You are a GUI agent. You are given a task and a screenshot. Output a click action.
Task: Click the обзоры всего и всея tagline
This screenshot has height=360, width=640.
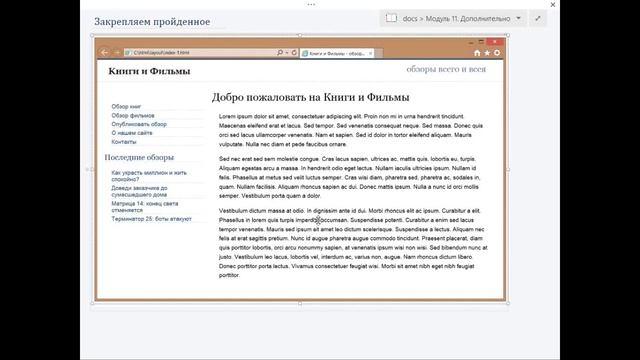446,69
